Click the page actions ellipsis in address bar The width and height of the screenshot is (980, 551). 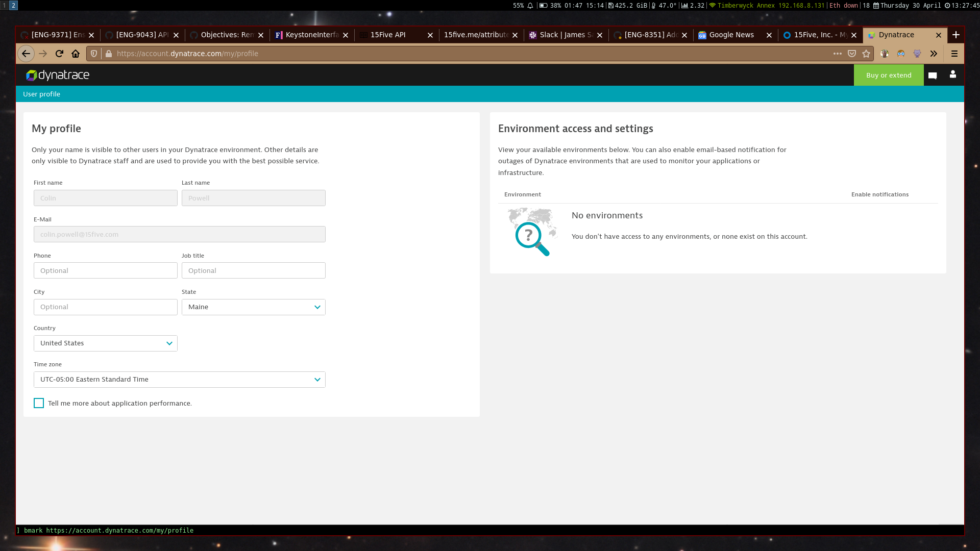(x=838, y=54)
